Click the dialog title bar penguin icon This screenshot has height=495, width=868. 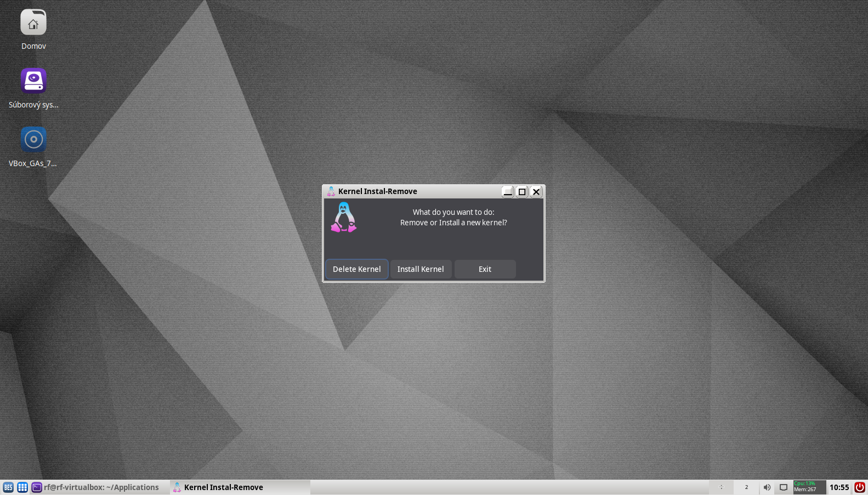(331, 191)
